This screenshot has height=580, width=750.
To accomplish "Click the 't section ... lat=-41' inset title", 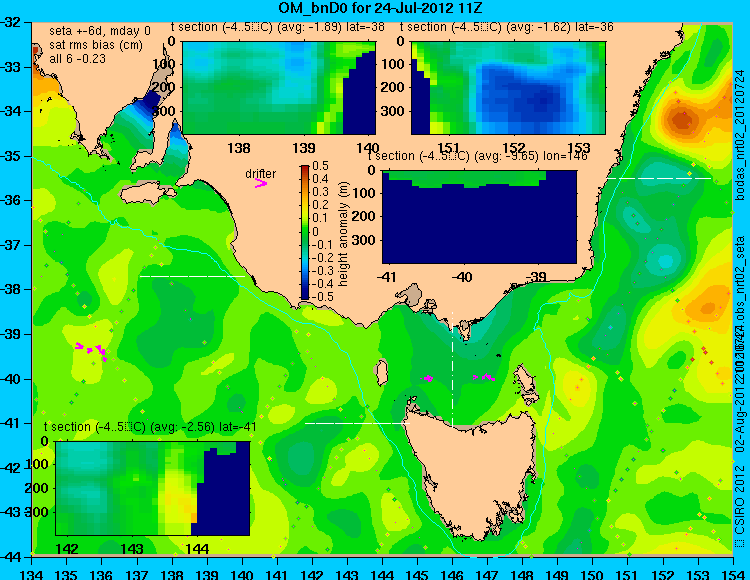I will tap(150, 427).
